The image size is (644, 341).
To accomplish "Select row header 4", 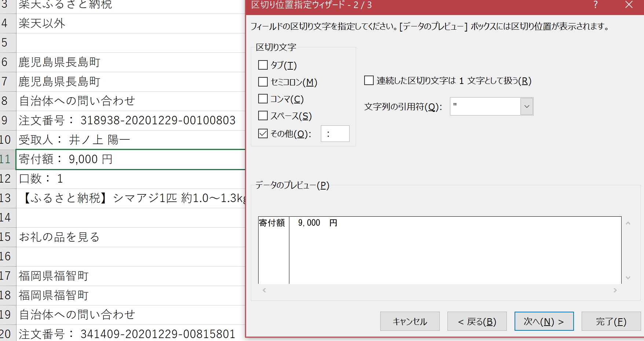I will (x=8, y=23).
